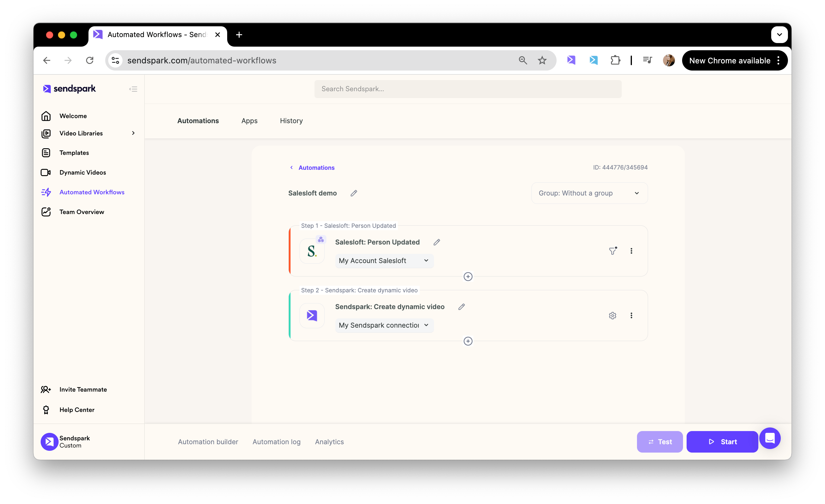Open the Analytics tab
The image size is (825, 504).
(329, 442)
